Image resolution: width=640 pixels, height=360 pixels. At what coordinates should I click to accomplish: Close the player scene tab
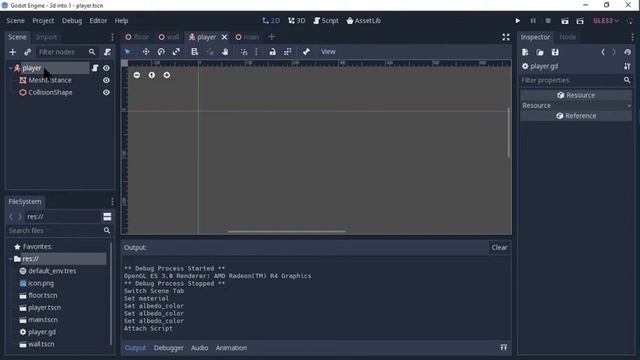[x=224, y=37]
